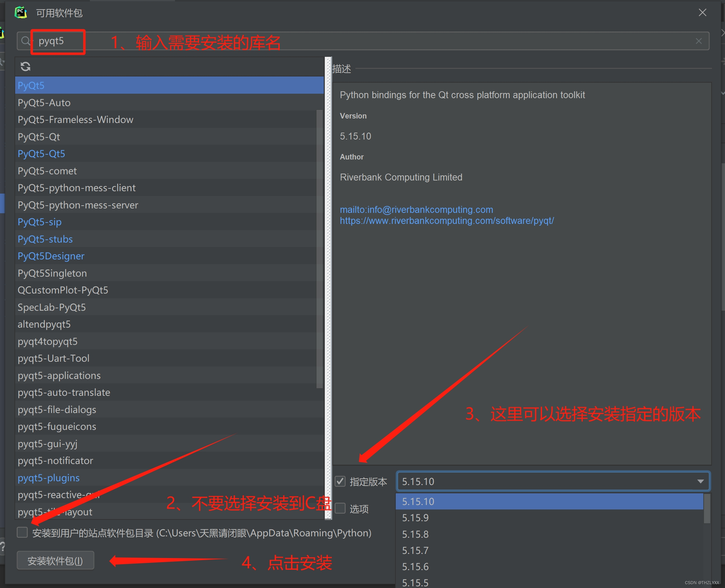Select the PyQt5-stubs package
The width and height of the screenshot is (725, 588).
(166, 239)
